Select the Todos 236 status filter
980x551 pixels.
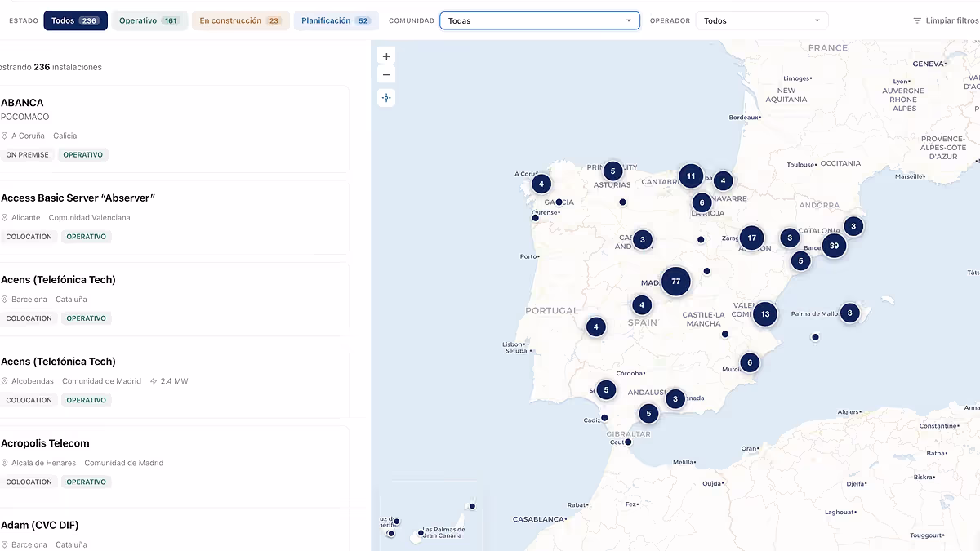pyautogui.click(x=75, y=20)
